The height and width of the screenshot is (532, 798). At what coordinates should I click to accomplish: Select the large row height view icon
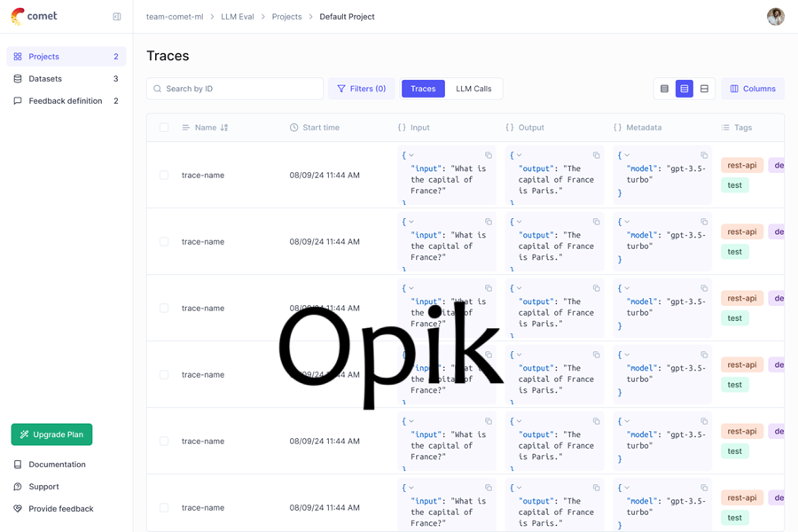click(705, 89)
